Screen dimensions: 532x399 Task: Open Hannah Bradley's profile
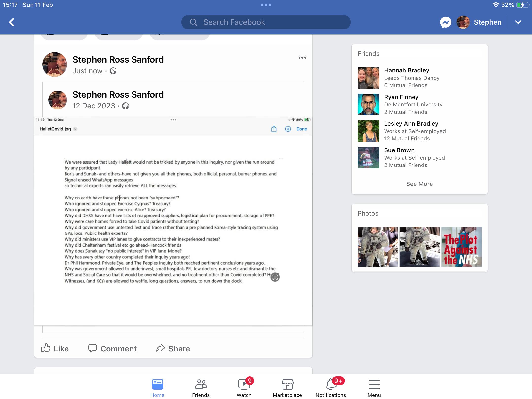click(x=407, y=70)
